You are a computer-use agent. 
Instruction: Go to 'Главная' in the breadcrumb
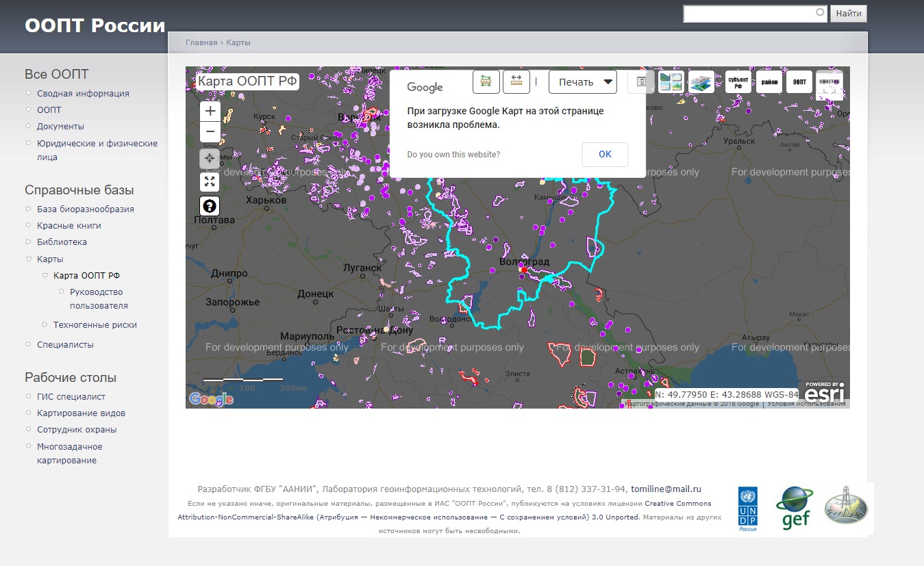(201, 42)
